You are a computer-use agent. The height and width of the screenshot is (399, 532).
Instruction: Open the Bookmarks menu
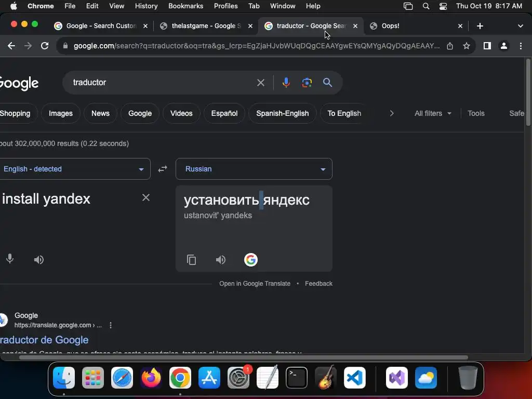[185, 6]
